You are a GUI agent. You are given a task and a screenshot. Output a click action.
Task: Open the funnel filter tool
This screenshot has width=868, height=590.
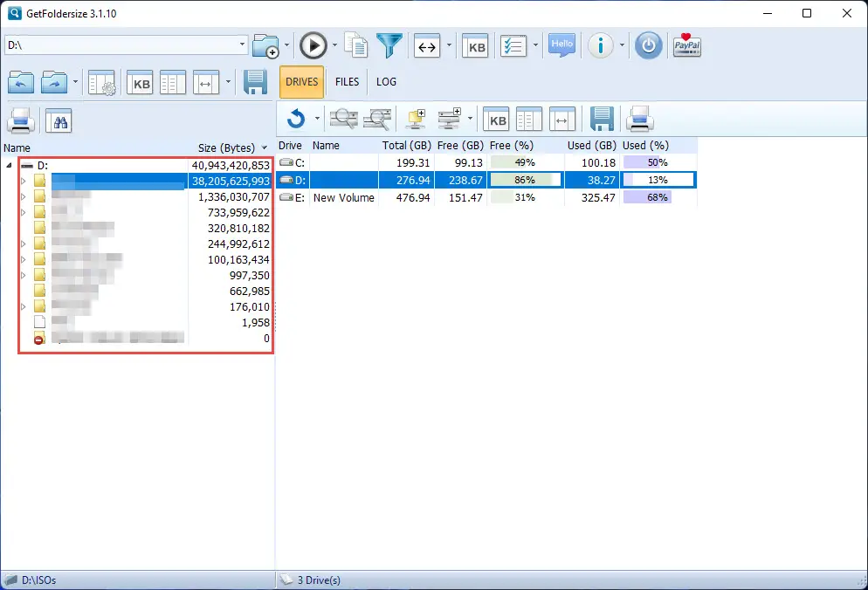[389, 45]
